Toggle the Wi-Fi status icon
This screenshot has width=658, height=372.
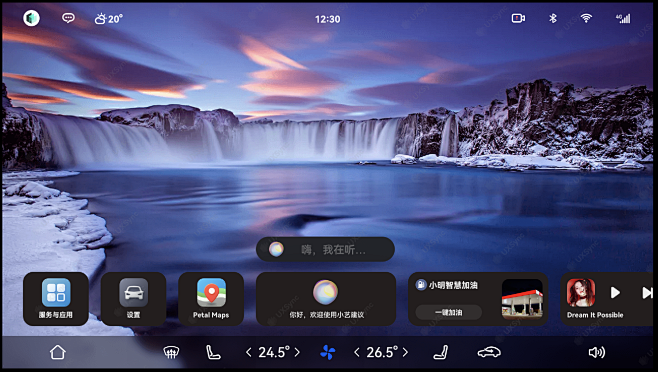click(x=586, y=18)
